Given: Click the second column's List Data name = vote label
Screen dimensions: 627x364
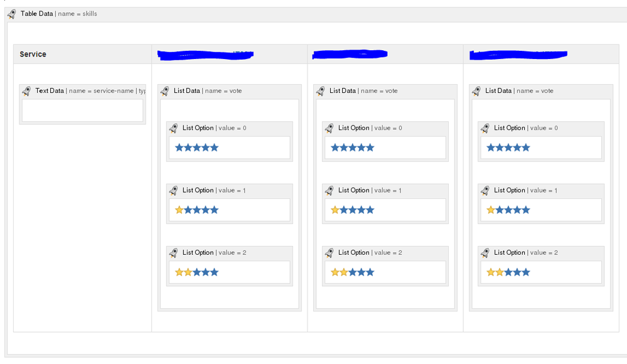Looking at the screenshot, I should 363,91.
